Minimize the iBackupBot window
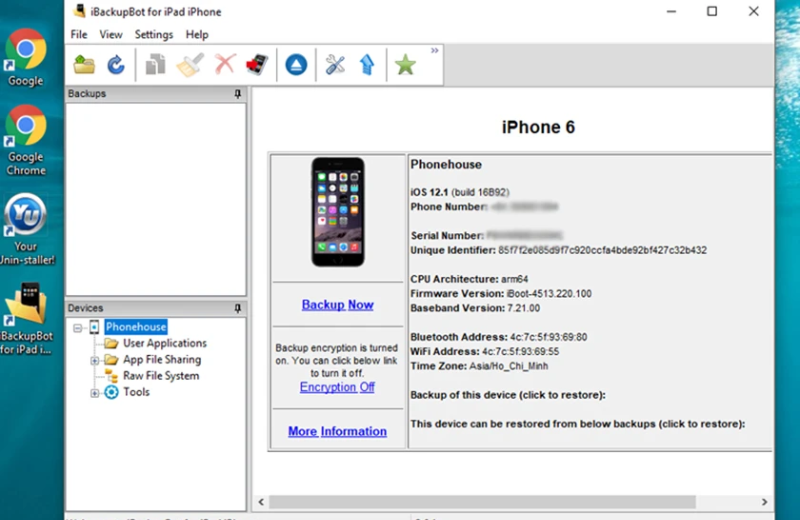The width and height of the screenshot is (800, 520). (671, 11)
